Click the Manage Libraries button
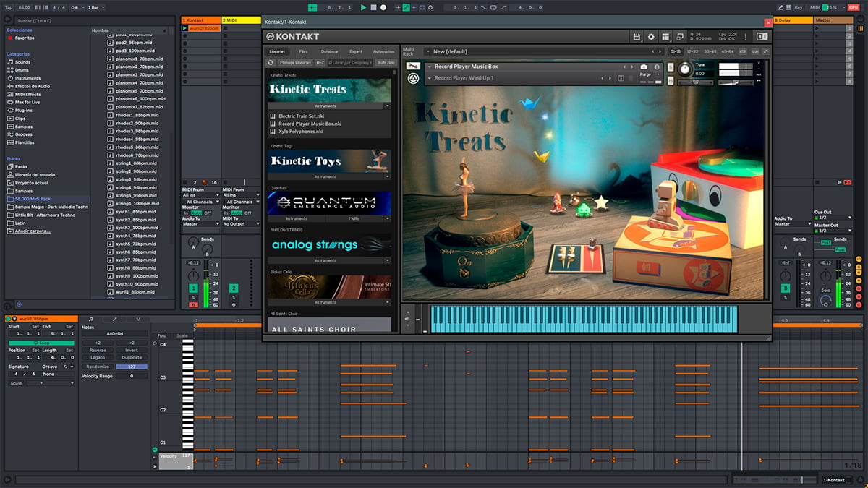 coord(294,63)
